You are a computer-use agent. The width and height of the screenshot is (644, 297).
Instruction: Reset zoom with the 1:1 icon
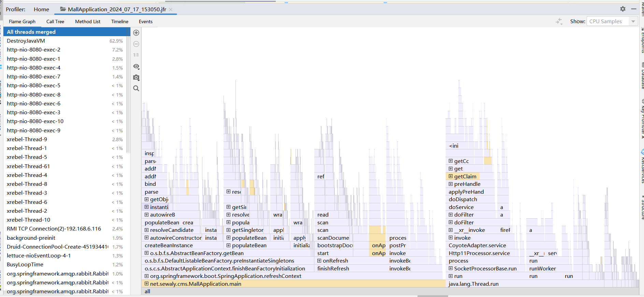(x=136, y=55)
